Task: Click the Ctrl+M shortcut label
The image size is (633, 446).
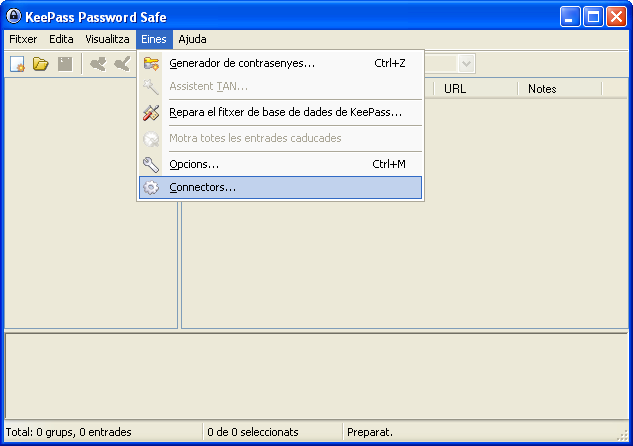Action: click(389, 164)
